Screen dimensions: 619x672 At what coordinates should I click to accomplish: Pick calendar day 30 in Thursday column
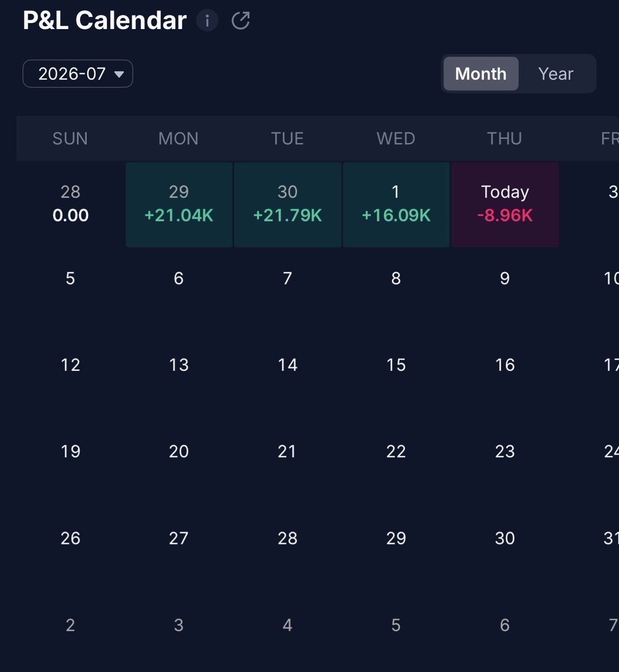[505, 538]
